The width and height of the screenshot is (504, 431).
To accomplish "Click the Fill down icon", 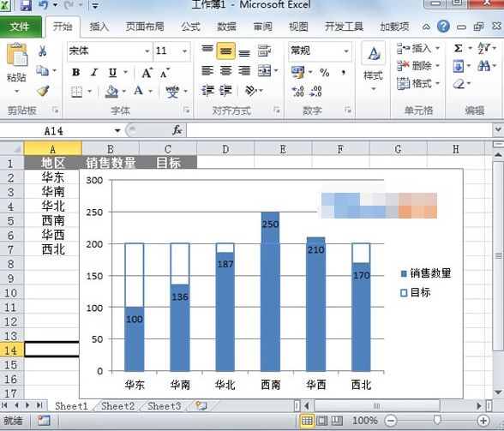I will pyautogui.click(x=459, y=67).
